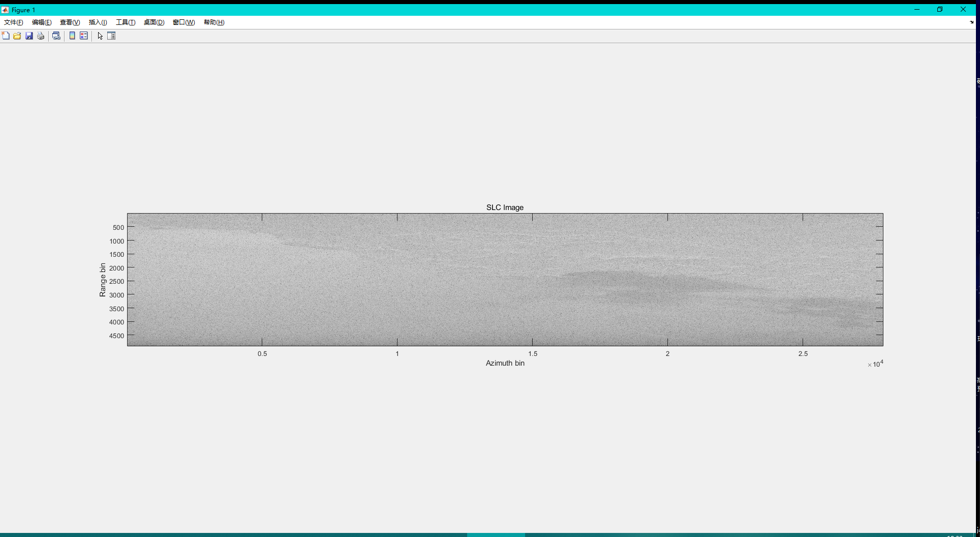Screen dimensions: 980x537
Task: Open the 桌面(D) menu
Action: coord(154,22)
